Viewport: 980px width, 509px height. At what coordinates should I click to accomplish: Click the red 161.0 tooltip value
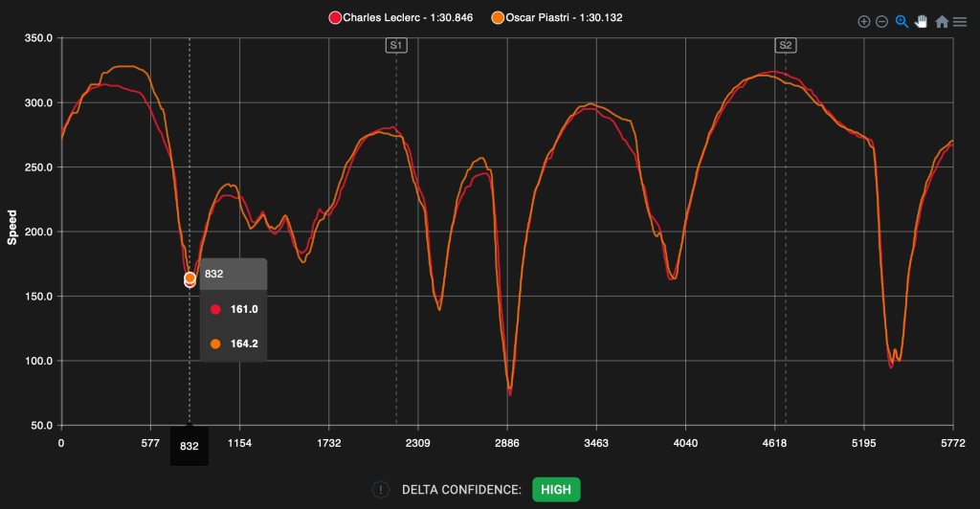[x=244, y=309]
